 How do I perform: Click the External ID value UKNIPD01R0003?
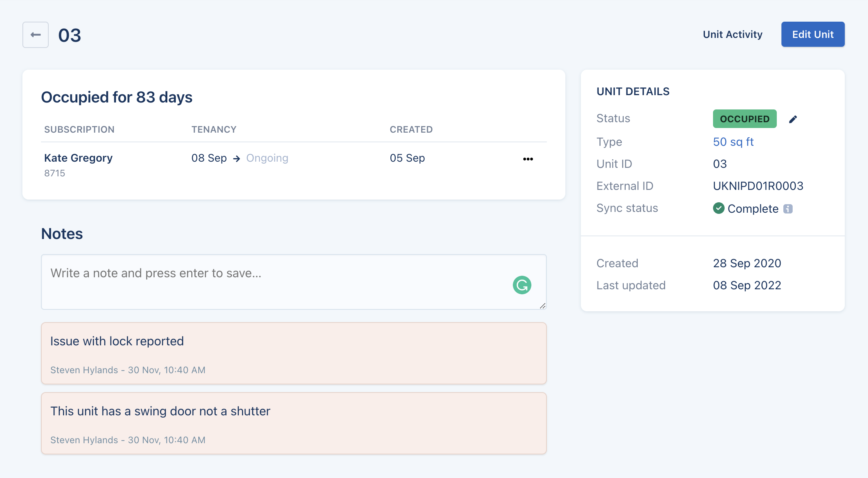coord(758,186)
